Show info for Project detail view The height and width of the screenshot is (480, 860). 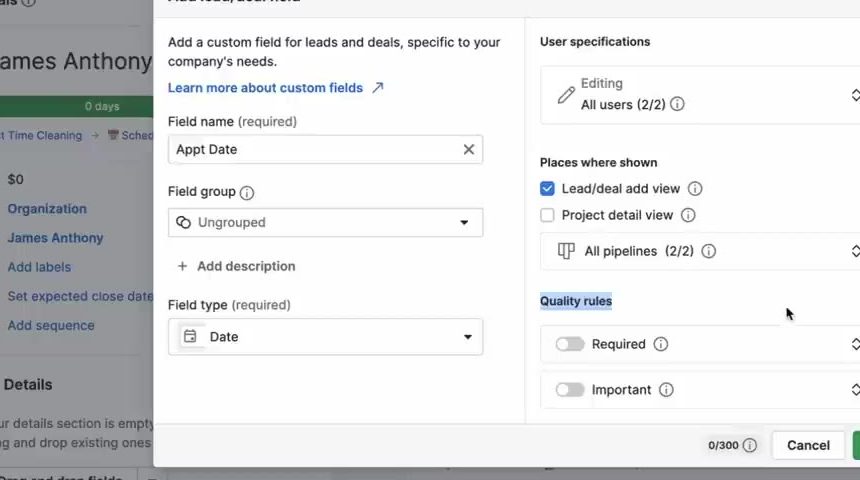[688, 215]
